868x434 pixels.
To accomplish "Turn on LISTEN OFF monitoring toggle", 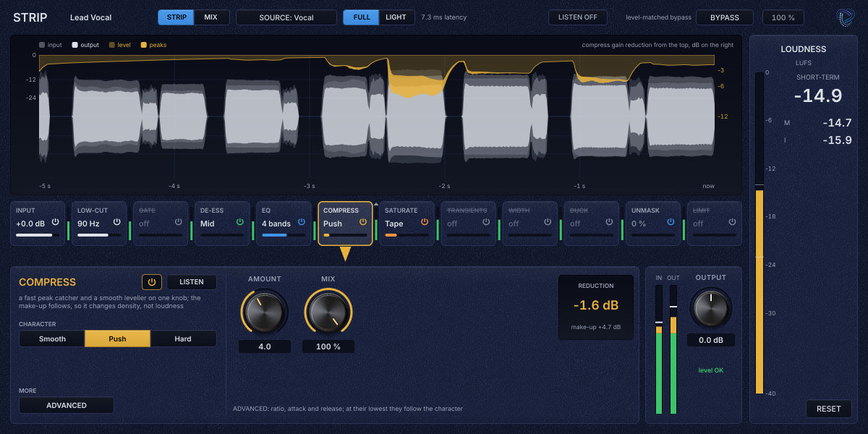I will point(578,17).
